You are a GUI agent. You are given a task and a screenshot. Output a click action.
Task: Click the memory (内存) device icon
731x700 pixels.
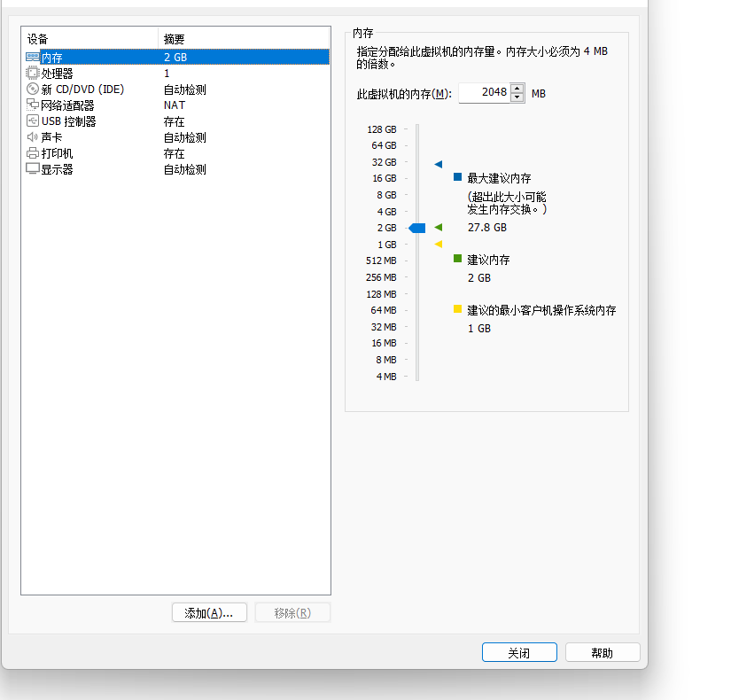33,57
